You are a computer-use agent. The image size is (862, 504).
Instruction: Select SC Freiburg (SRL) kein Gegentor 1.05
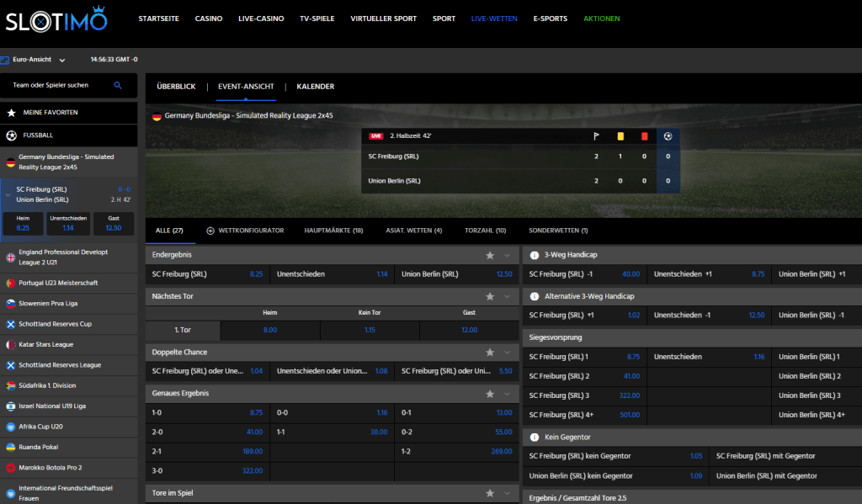615,456
